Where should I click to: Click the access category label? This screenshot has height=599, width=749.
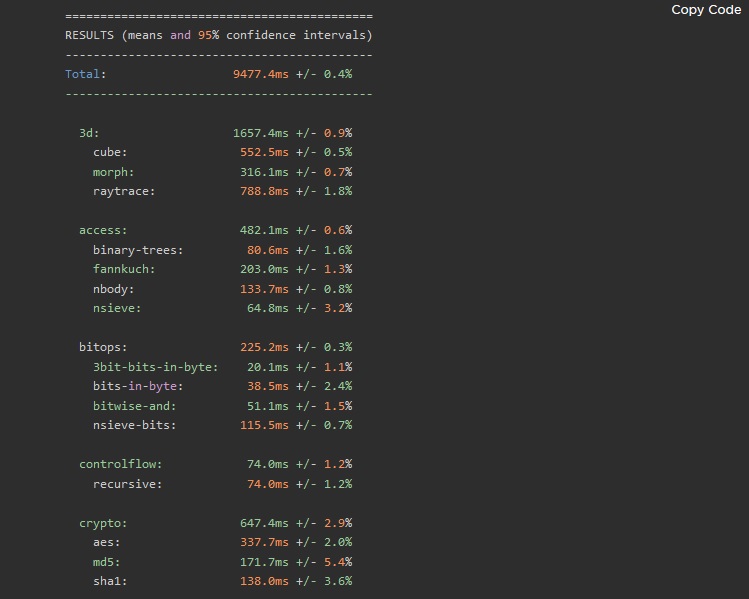coord(103,230)
